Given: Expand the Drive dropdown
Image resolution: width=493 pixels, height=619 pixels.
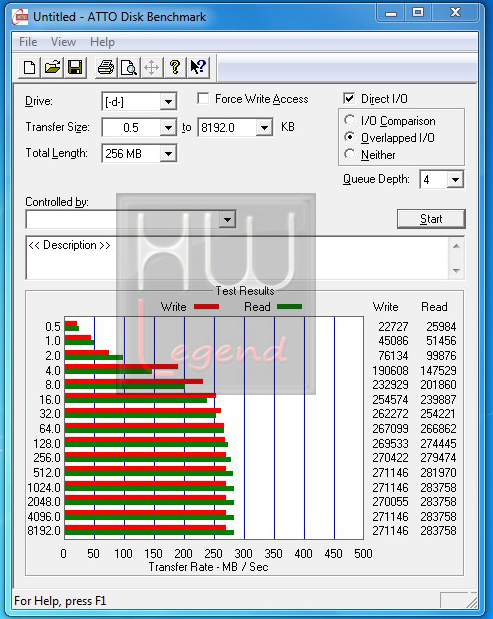Looking at the screenshot, I should (x=168, y=102).
